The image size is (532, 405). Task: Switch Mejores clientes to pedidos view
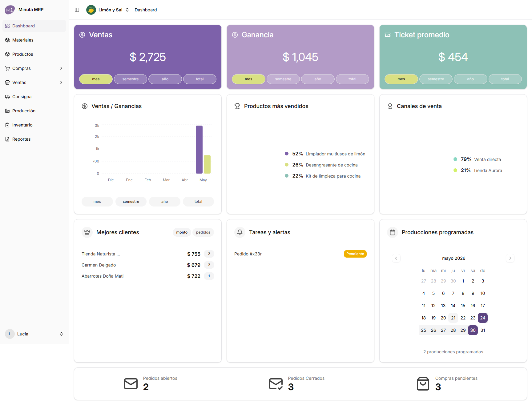point(203,232)
